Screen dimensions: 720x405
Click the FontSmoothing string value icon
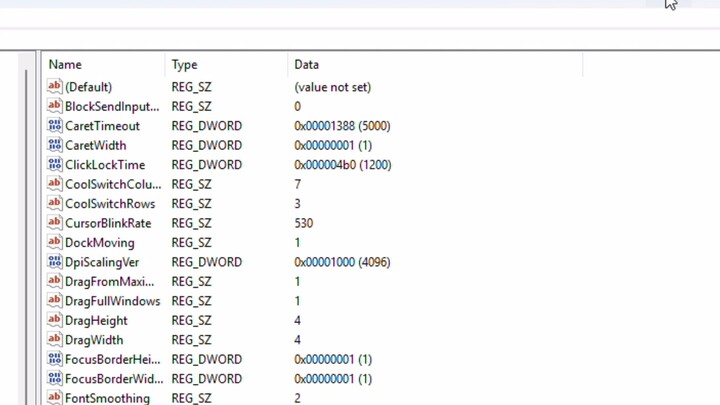pyautogui.click(x=54, y=397)
